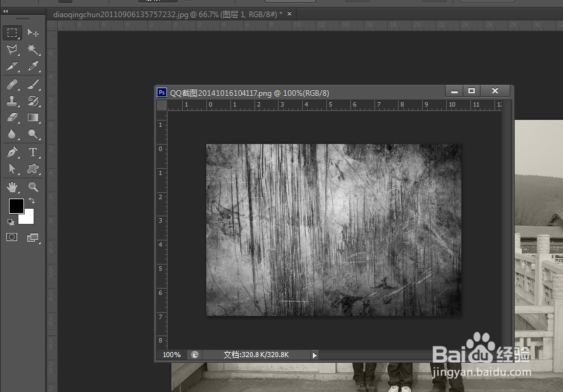
Task: Open the foreground color picker
Action: pyautogui.click(x=16, y=206)
